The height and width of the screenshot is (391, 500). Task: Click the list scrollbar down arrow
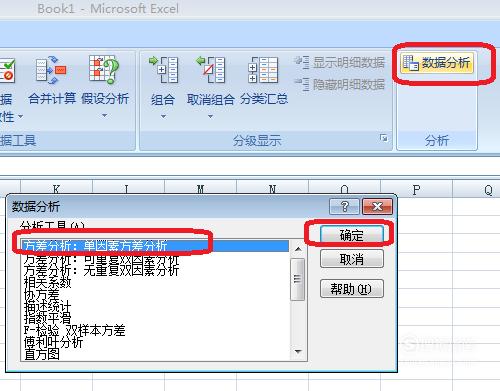point(298,351)
